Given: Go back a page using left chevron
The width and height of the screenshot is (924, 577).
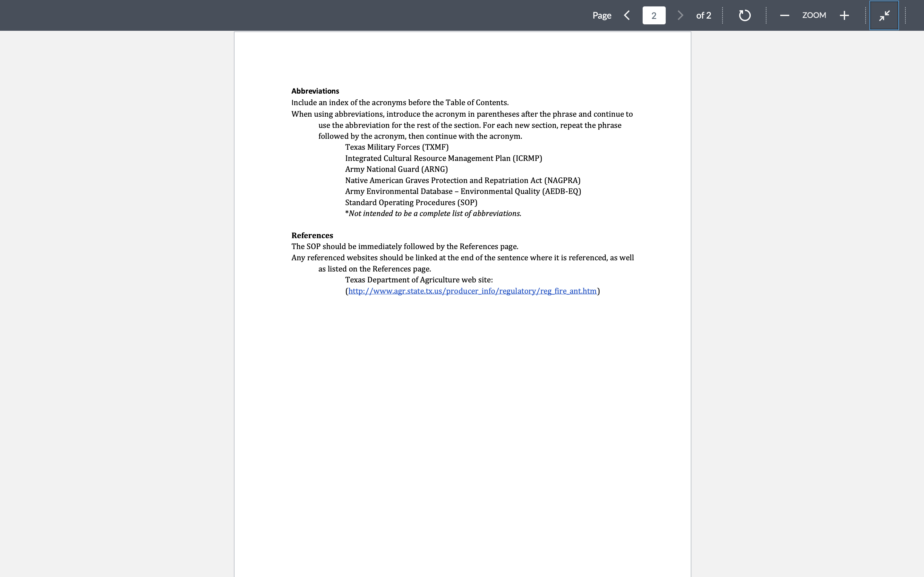Looking at the screenshot, I should [627, 15].
